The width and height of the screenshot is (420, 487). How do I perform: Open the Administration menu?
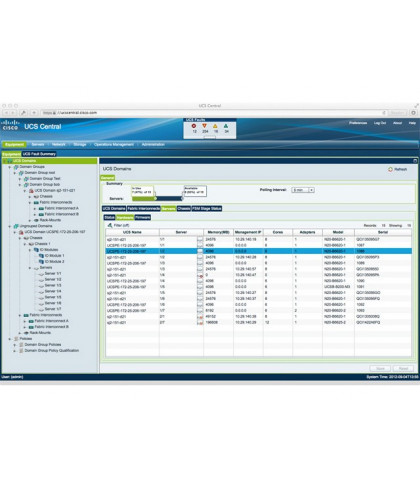pyautogui.click(x=153, y=144)
